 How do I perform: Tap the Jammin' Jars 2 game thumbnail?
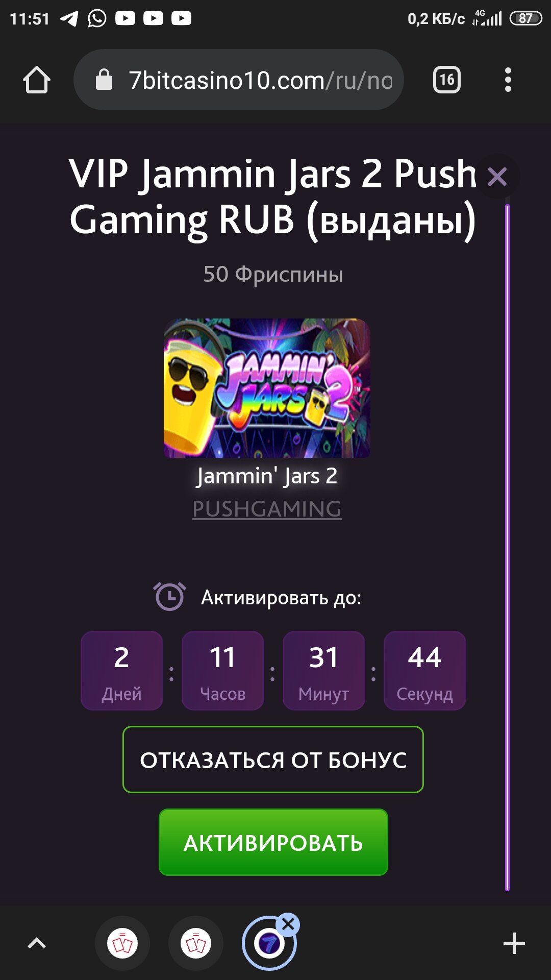pyautogui.click(x=267, y=388)
